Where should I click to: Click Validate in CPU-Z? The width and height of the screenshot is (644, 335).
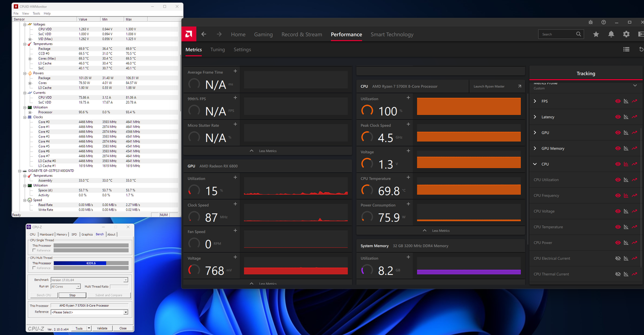(x=102, y=328)
